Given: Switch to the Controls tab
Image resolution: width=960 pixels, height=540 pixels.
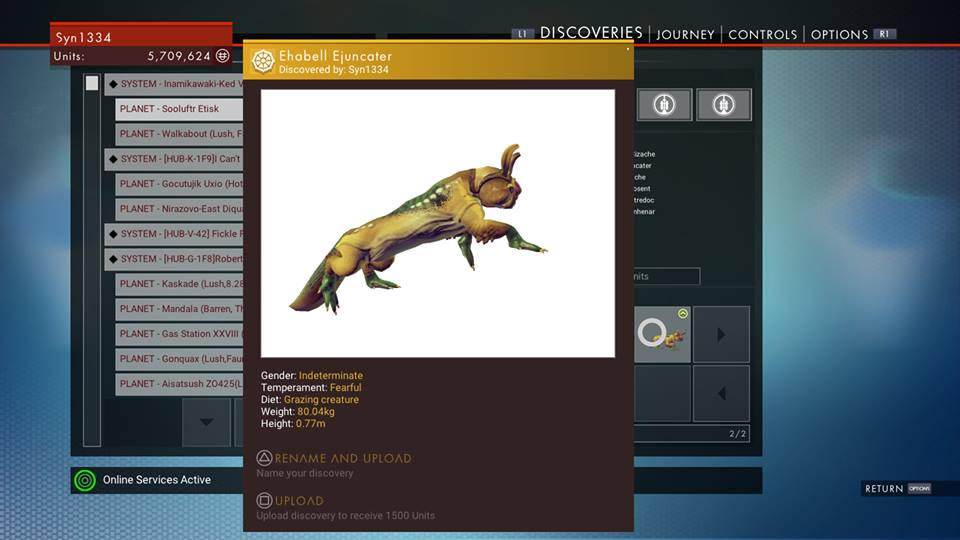Looking at the screenshot, I should [762, 34].
